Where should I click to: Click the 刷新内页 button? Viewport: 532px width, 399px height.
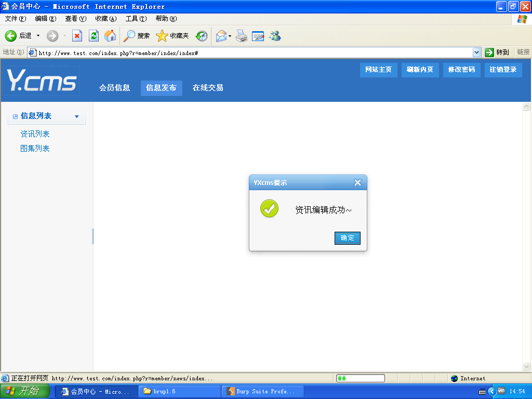pyautogui.click(x=420, y=70)
